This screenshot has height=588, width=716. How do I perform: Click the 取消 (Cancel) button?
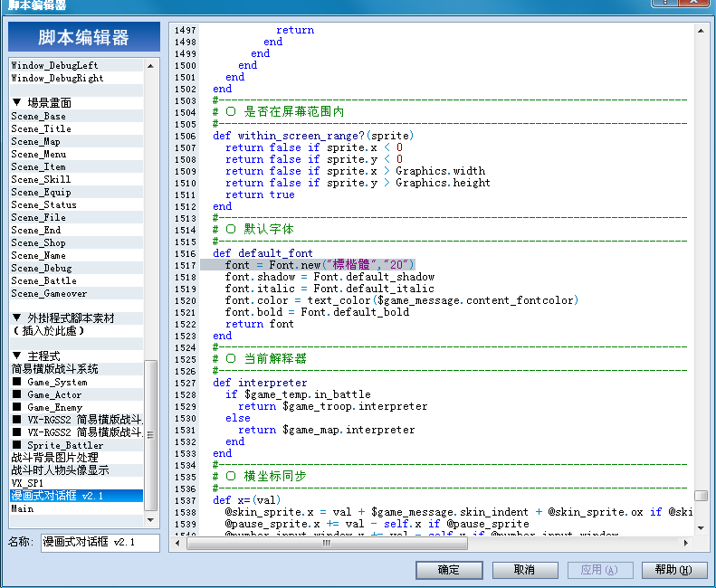(x=525, y=570)
